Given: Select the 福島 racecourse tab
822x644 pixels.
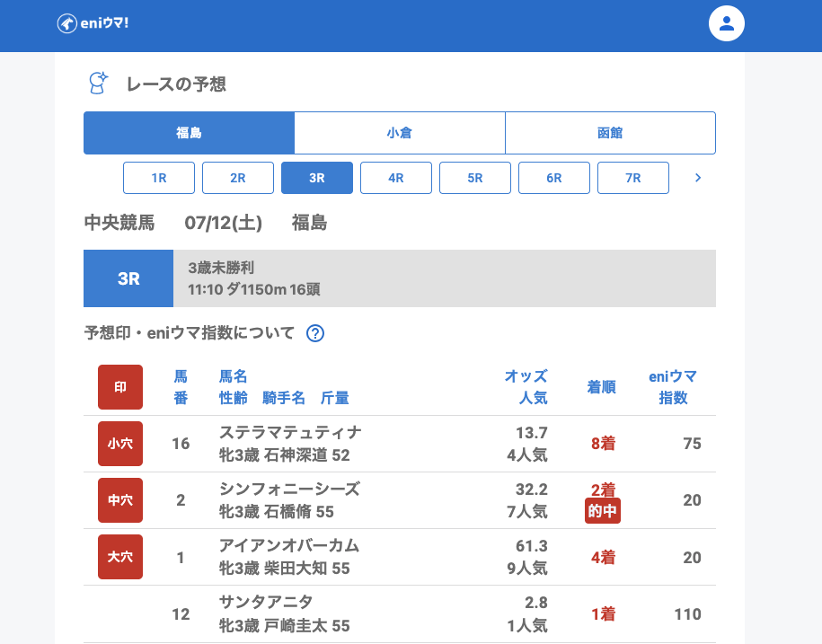Looking at the screenshot, I should point(189,133).
